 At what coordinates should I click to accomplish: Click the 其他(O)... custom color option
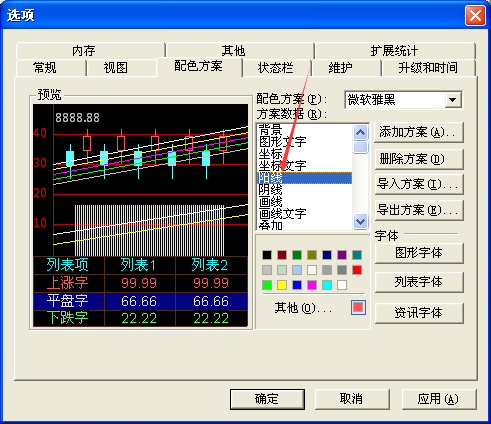point(303,308)
